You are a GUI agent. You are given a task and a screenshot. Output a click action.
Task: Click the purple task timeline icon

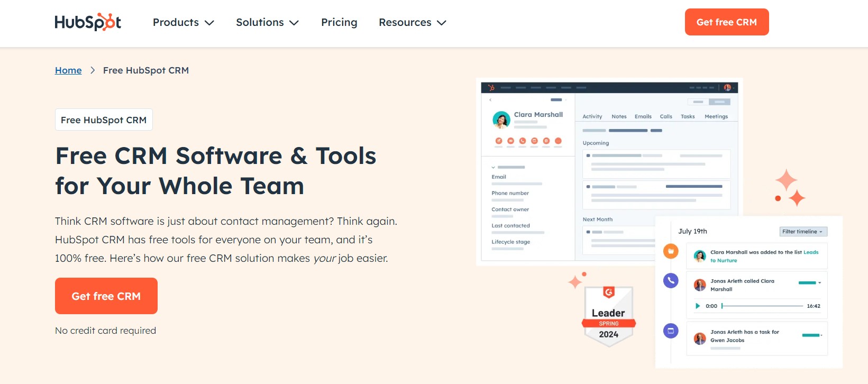[671, 331]
